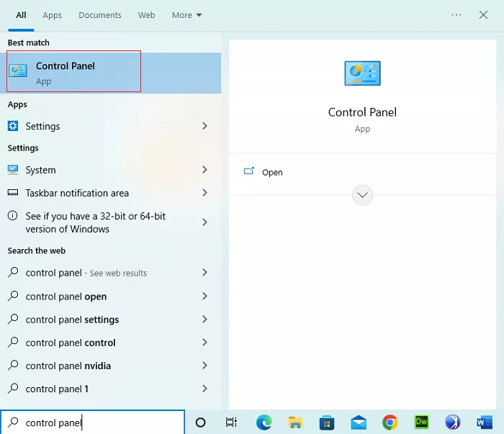Click the search box containing 'control panel'

(x=93, y=422)
